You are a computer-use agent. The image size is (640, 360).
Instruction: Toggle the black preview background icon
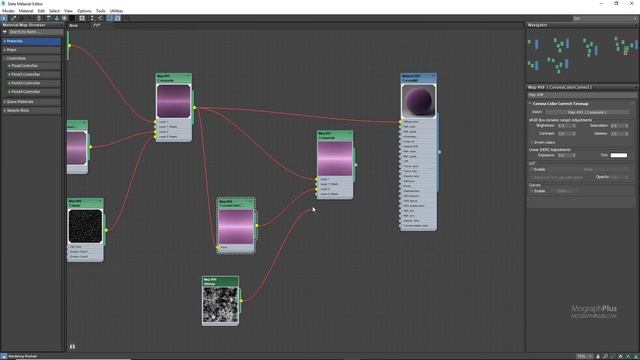pyautogui.click(x=72, y=18)
